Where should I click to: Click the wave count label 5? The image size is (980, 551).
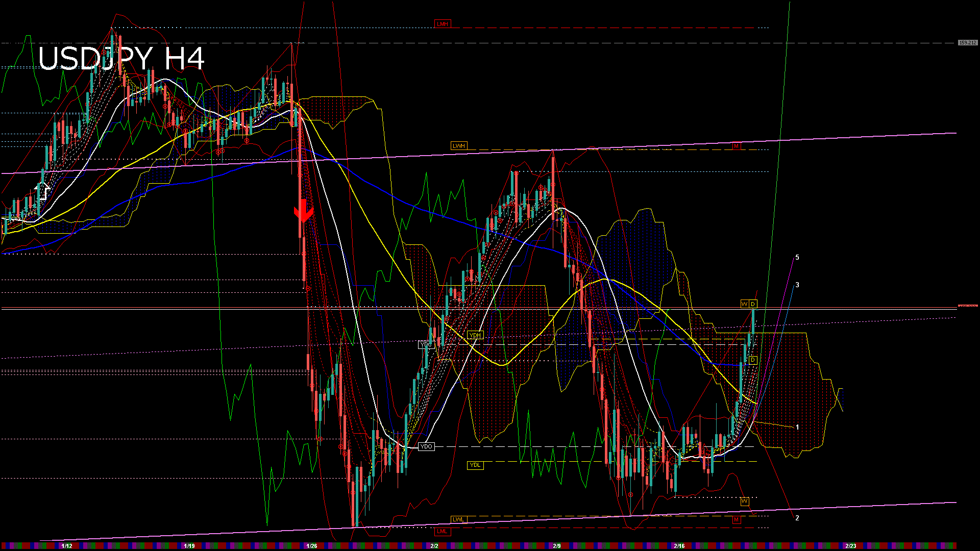pos(798,258)
